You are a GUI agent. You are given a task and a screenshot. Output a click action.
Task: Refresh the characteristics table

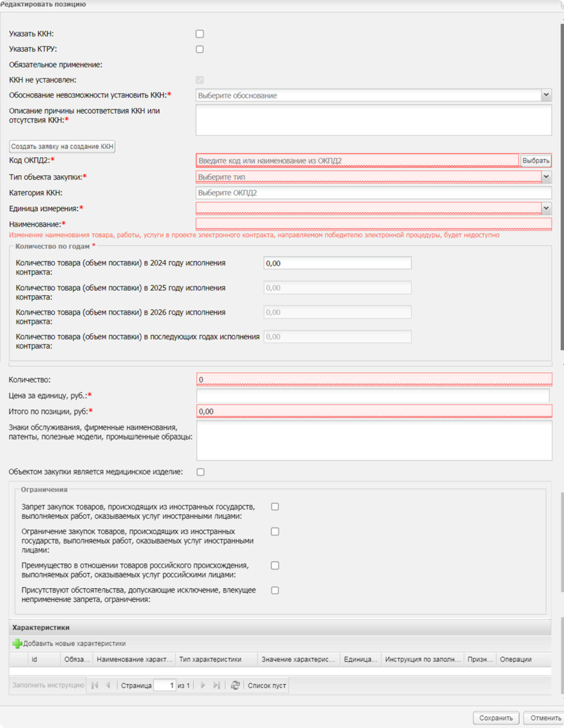click(235, 685)
